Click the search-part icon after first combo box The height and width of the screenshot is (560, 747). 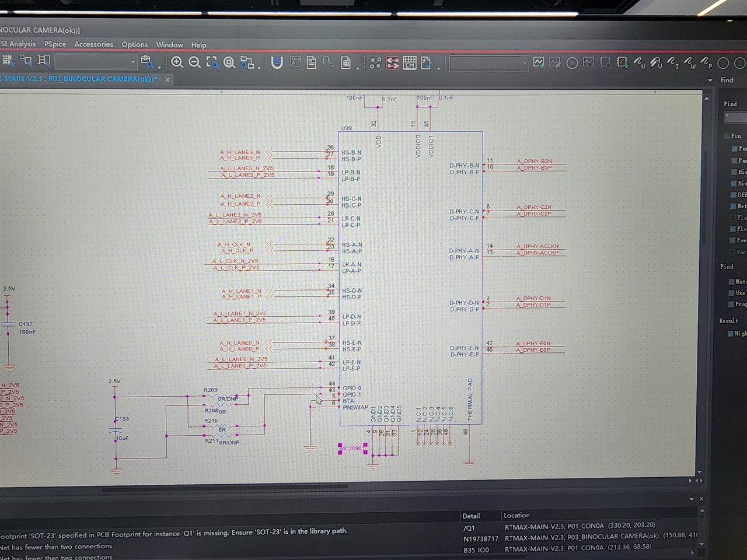pyautogui.click(x=146, y=62)
